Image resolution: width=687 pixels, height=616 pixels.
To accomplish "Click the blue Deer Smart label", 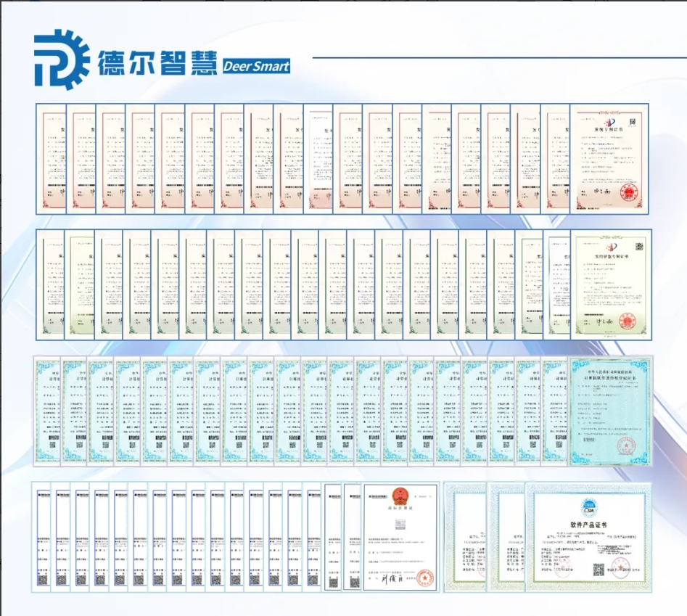I will click(256, 66).
